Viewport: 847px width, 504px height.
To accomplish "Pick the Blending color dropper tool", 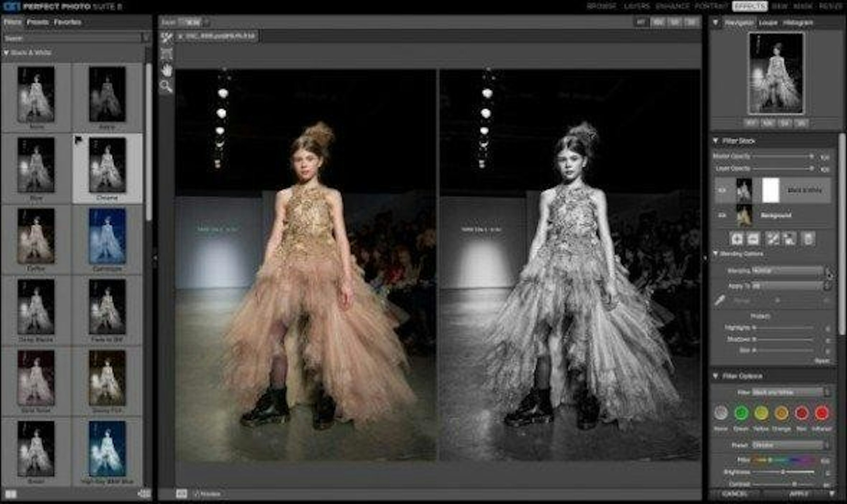I will point(720,300).
